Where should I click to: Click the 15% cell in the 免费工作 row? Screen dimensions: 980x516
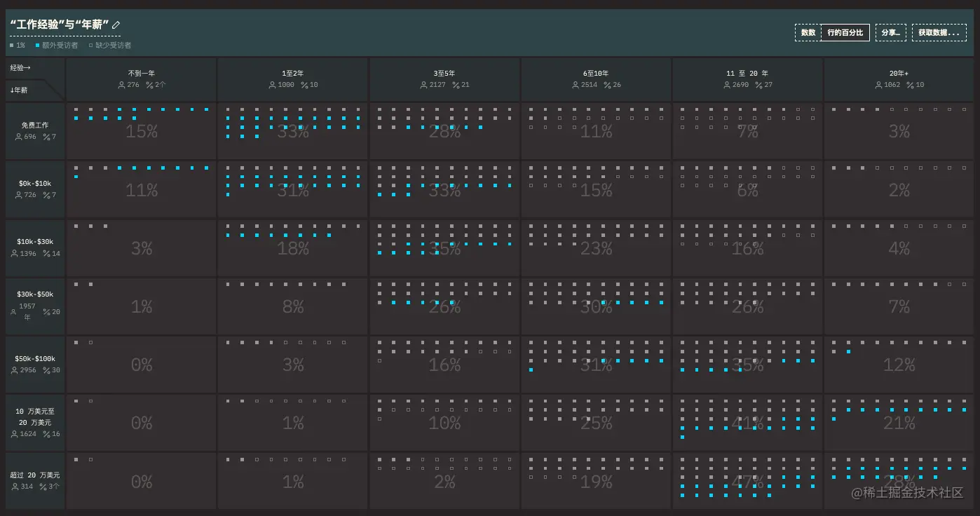pos(142,131)
